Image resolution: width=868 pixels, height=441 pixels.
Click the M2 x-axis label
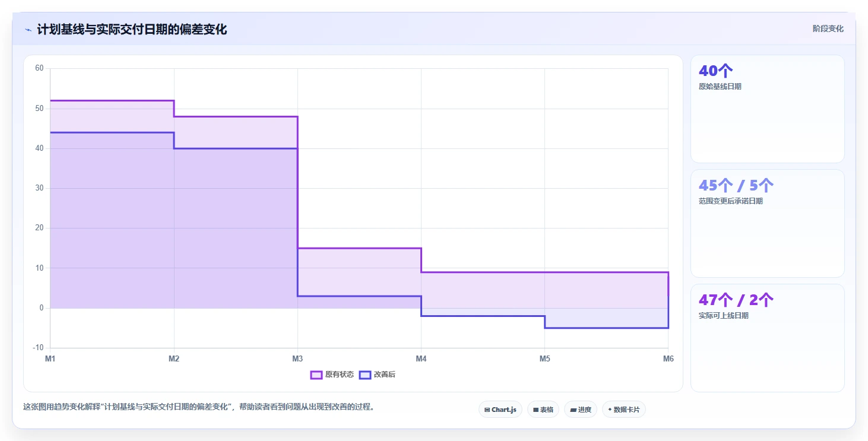click(174, 358)
